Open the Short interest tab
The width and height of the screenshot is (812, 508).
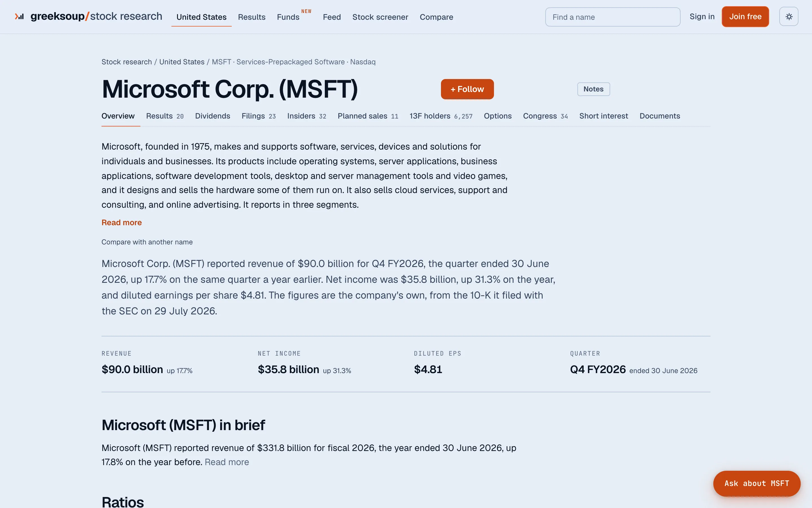[603, 116]
